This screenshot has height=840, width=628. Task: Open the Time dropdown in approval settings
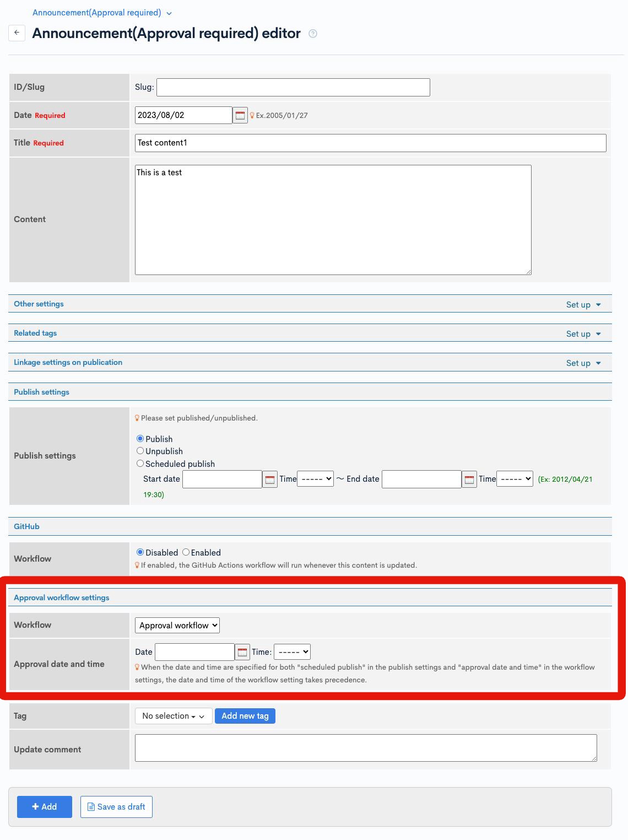(x=293, y=651)
